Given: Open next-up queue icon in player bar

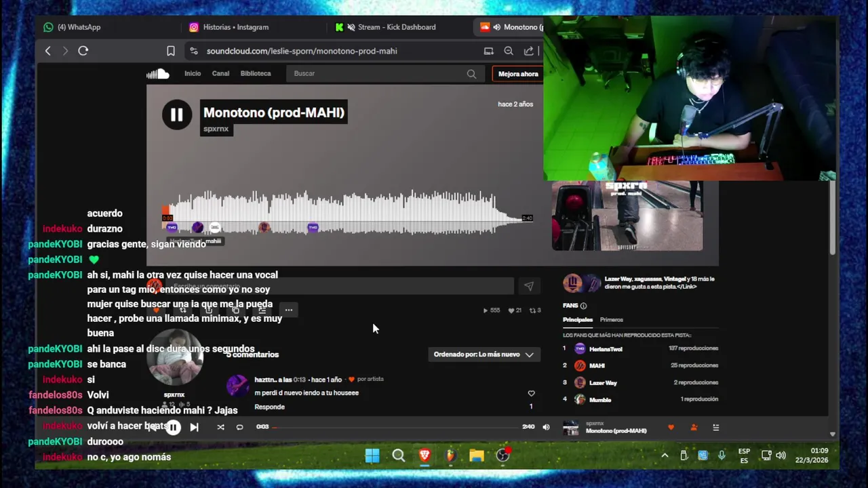Looking at the screenshot, I should point(715,428).
